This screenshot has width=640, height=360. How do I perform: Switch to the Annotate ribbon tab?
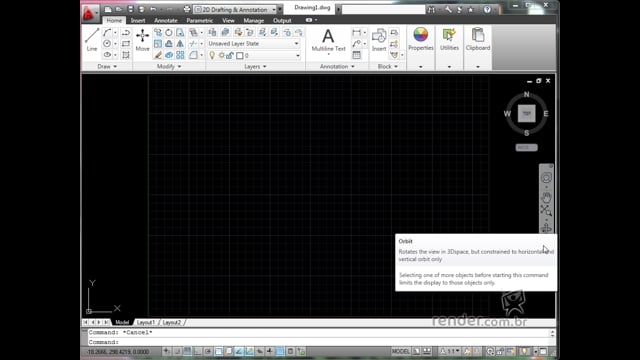[x=165, y=20]
